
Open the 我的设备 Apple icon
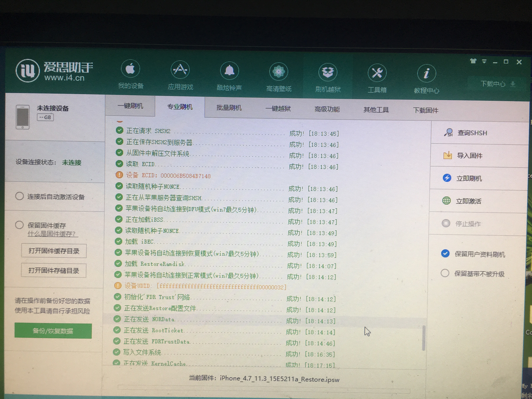tap(130, 69)
